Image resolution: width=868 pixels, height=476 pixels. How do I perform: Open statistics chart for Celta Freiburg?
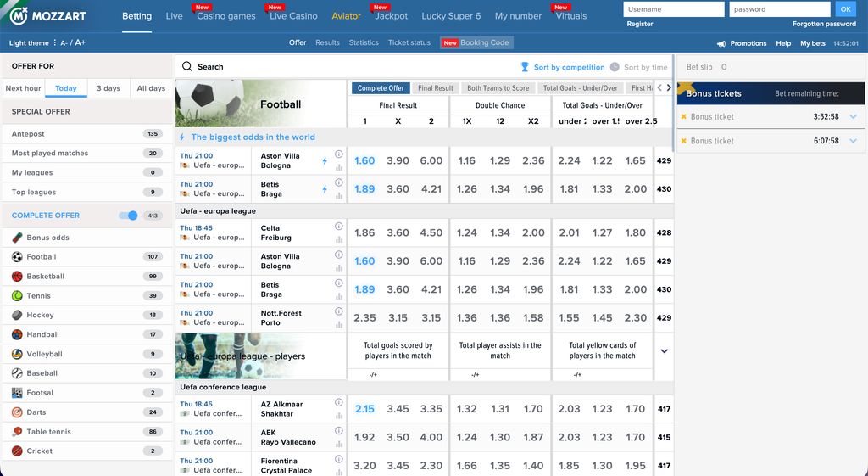pyautogui.click(x=339, y=239)
